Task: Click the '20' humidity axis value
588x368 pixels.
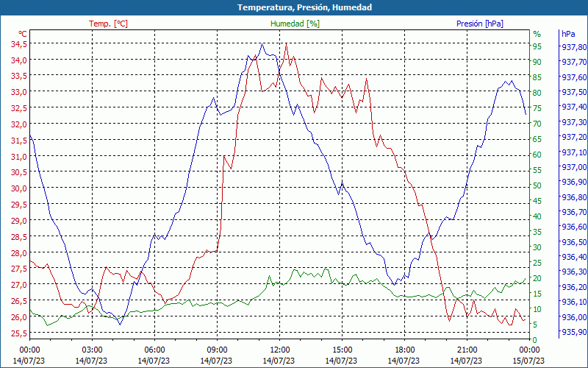Action: [537, 278]
